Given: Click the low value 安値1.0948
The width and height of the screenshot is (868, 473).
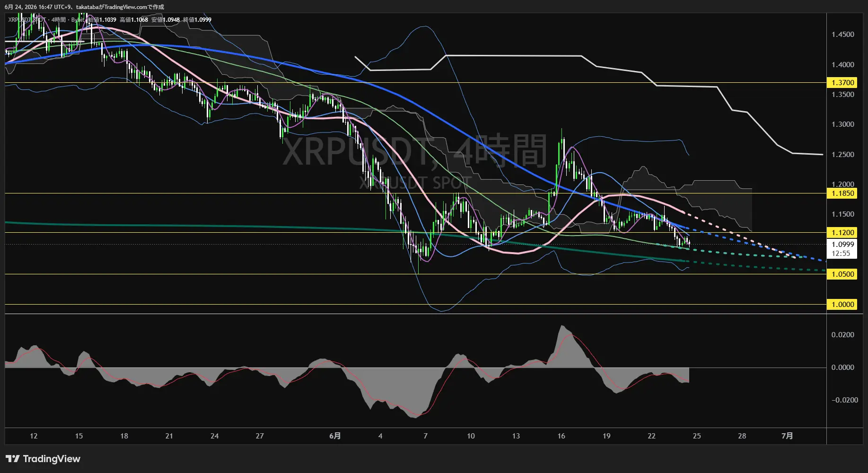Looking at the screenshot, I should pyautogui.click(x=166, y=20).
